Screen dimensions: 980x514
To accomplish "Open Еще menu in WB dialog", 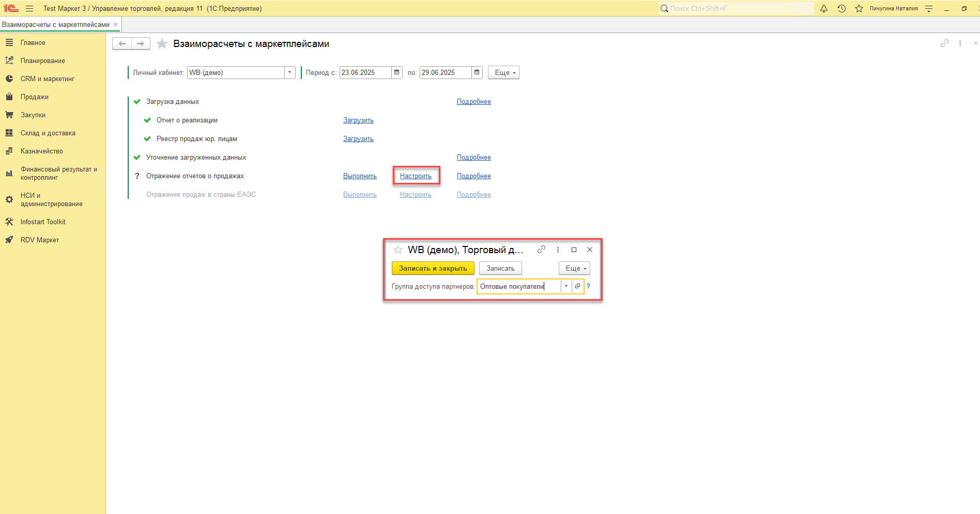I will pos(574,269).
